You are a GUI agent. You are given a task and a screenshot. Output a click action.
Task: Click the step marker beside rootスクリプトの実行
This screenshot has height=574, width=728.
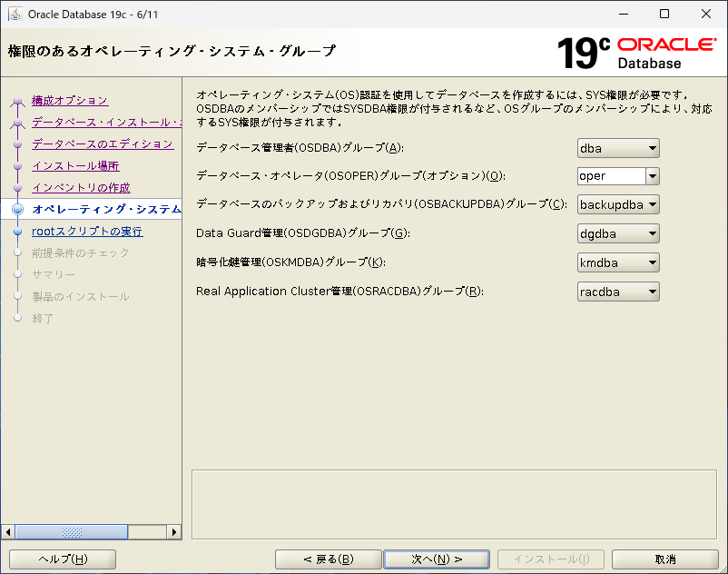[17, 232]
